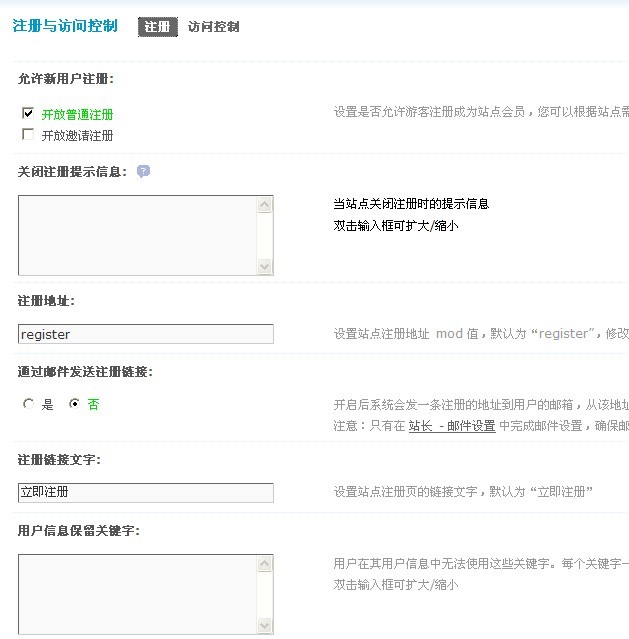Image resolution: width=629 pixels, height=639 pixels.
Task: Focus the 注册地址 field containing register
Action: 145,334
